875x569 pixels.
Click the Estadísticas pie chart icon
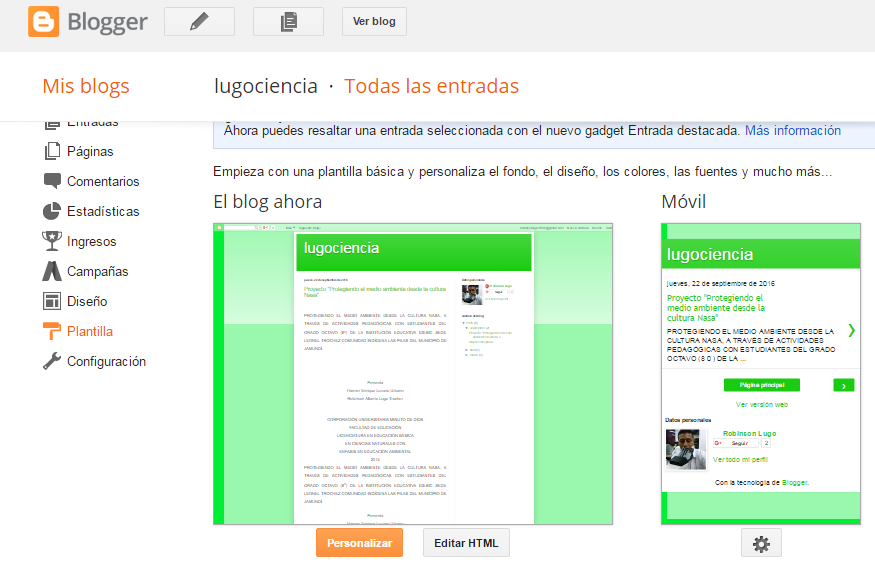(52, 211)
